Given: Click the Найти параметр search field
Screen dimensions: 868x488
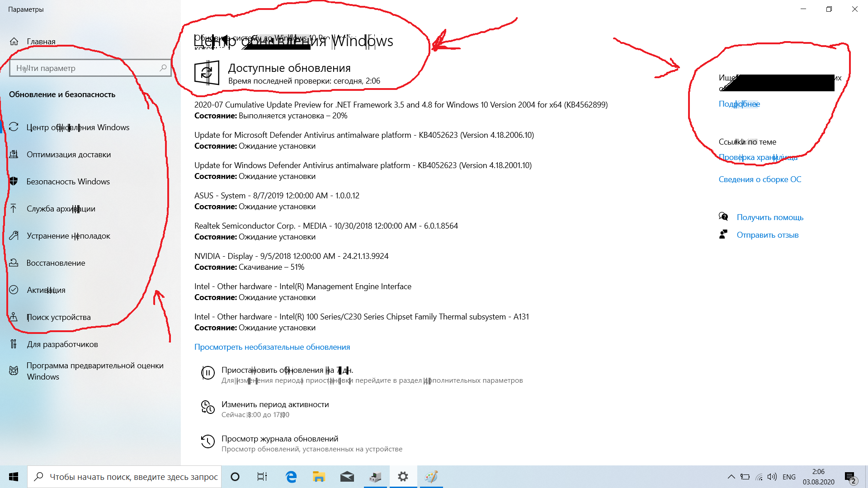Looking at the screenshot, I should pyautogui.click(x=86, y=68).
